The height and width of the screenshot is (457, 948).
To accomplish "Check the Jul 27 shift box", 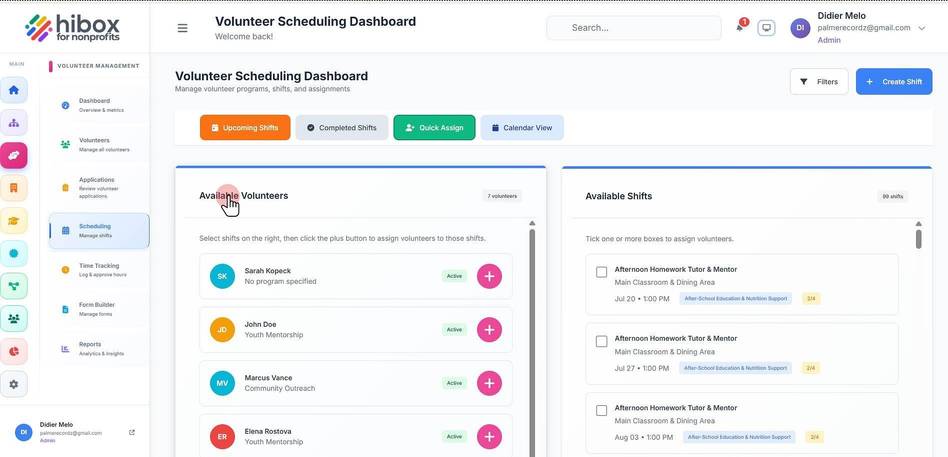I will coord(602,342).
